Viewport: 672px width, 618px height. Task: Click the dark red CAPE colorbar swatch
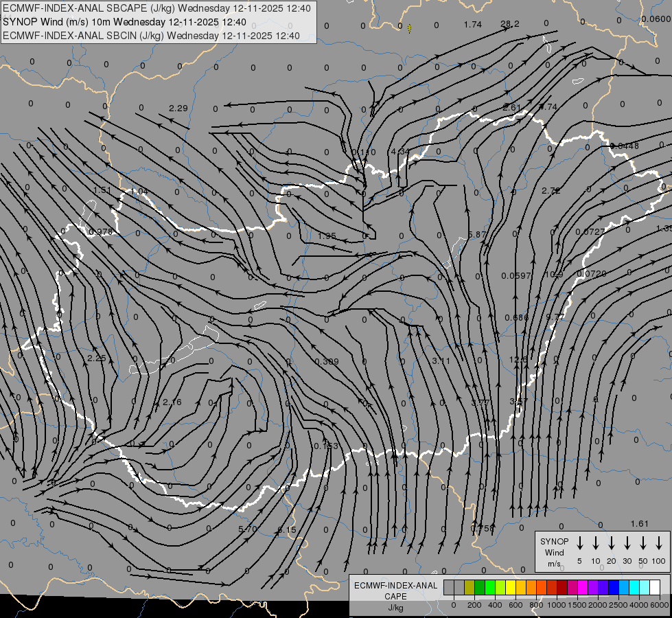tap(562, 587)
